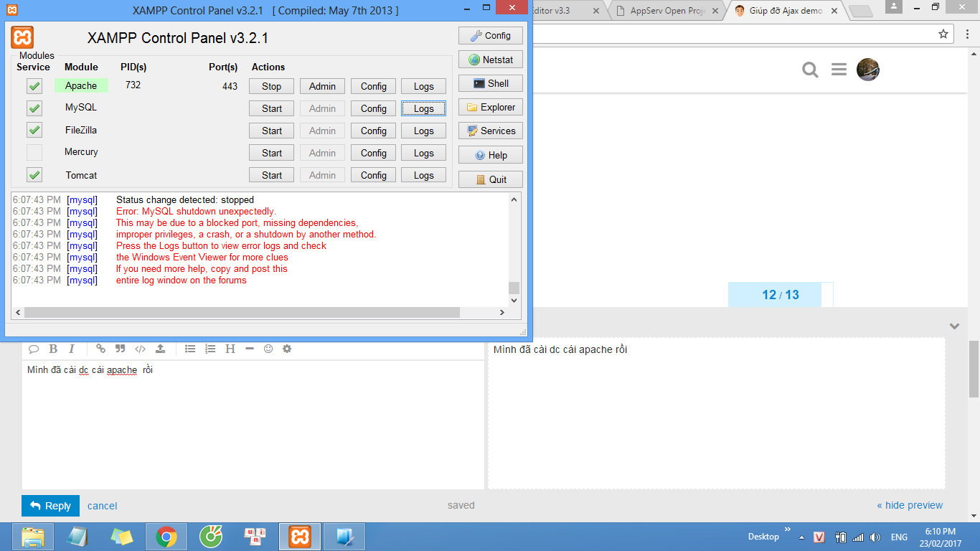Open Tomcat Config
Image resolution: width=980 pixels, height=551 pixels.
coord(374,175)
